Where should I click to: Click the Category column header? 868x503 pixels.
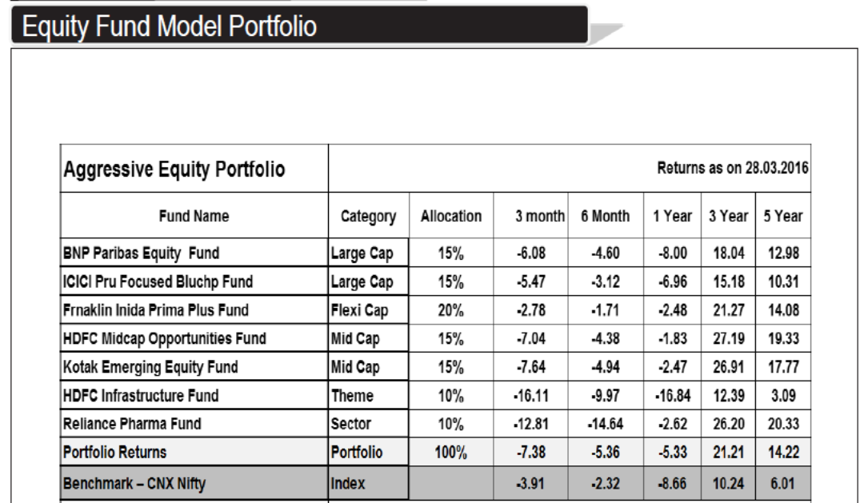pos(368,216)
